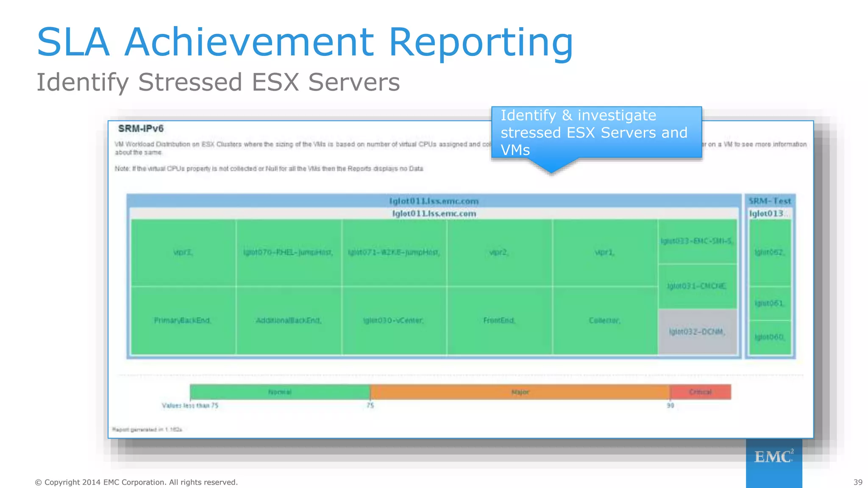Click the gray lglot032-DCNM tile
868x488 pixels.
[697, 332]
